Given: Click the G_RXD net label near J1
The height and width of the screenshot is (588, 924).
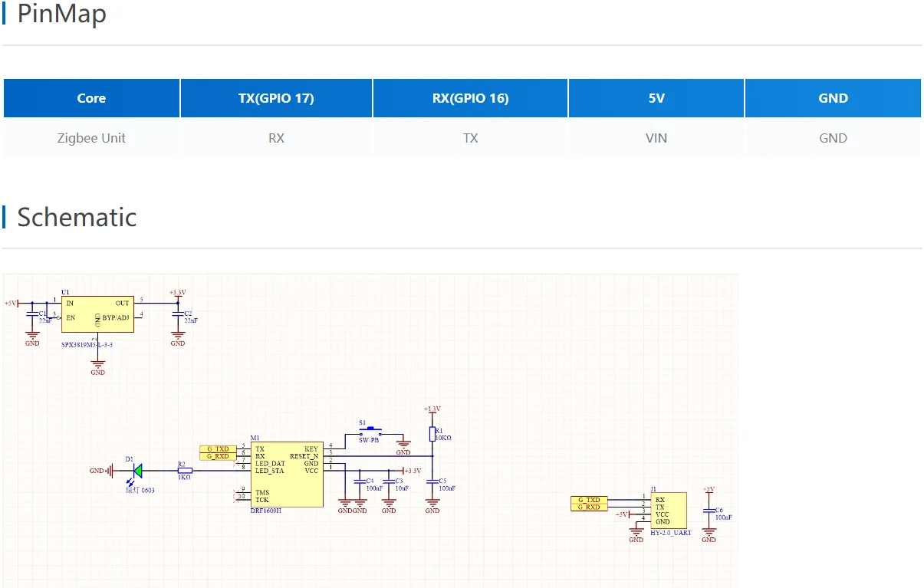Looking at the screenshot, I should [x=589, y=508].
